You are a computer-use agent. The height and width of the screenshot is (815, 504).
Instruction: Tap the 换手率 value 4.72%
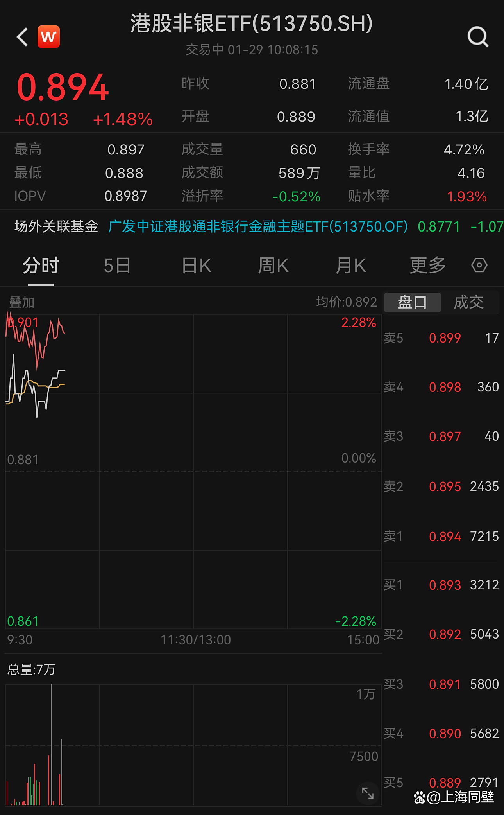coord(464,150)
